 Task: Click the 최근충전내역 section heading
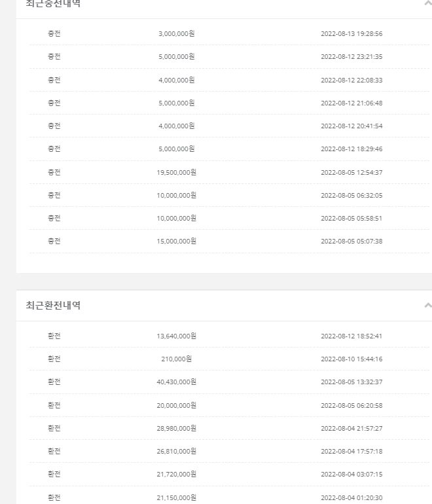click(x=54, y=3)
